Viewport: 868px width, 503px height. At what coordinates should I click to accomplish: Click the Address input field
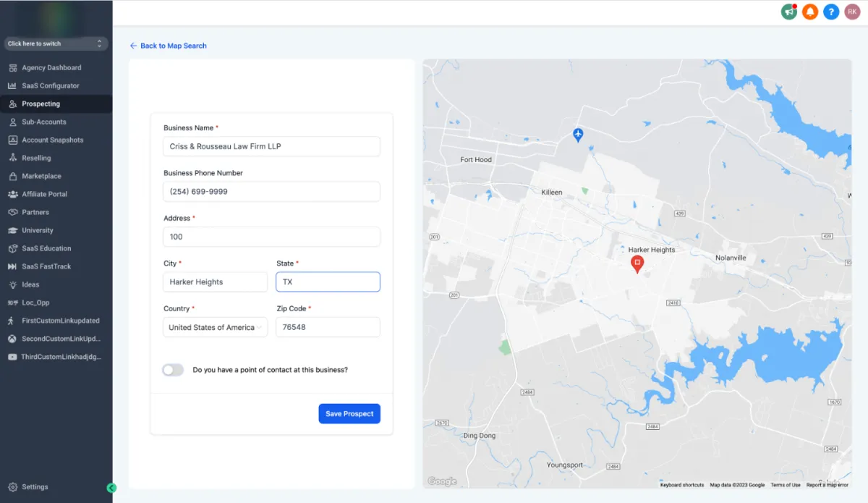[x=272, y=237]
